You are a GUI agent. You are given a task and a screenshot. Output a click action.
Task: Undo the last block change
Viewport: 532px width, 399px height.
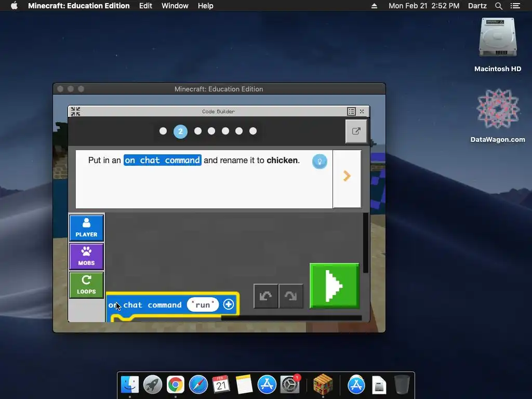click(265, 296)
